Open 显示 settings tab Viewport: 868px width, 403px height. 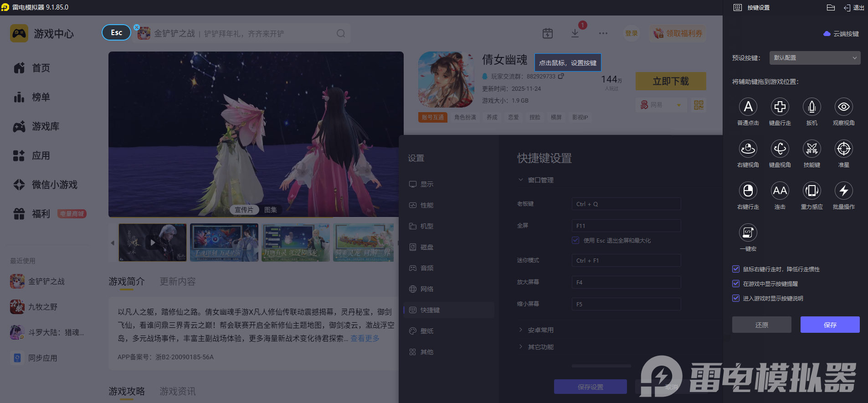(449, 184)
